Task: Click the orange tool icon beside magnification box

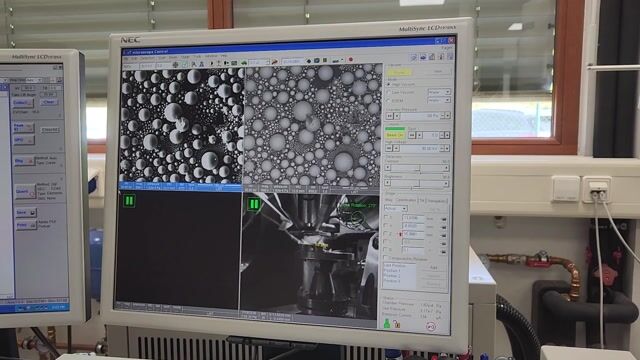Action: pyautogui.click(x=275, y=62)
